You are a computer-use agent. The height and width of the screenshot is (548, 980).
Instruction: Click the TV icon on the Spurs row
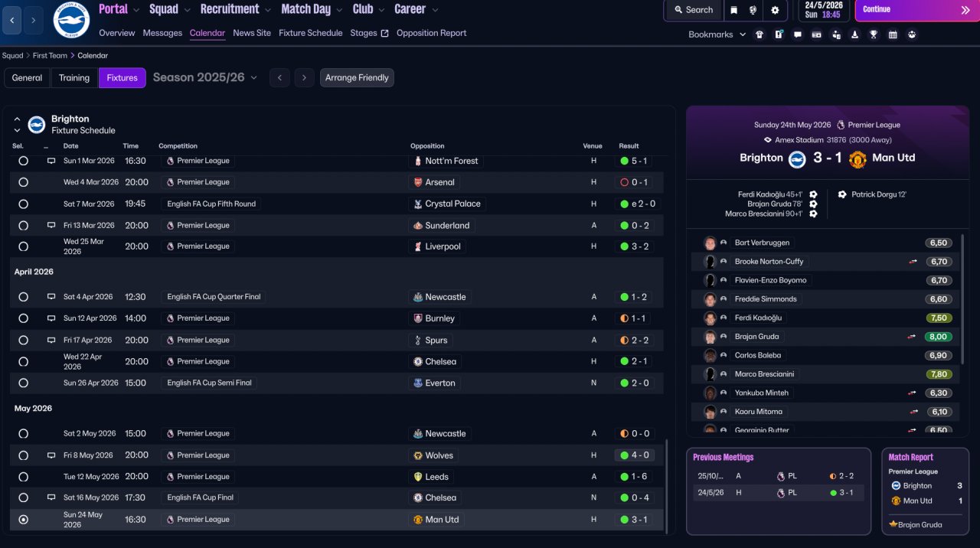(x=51, y=340)
